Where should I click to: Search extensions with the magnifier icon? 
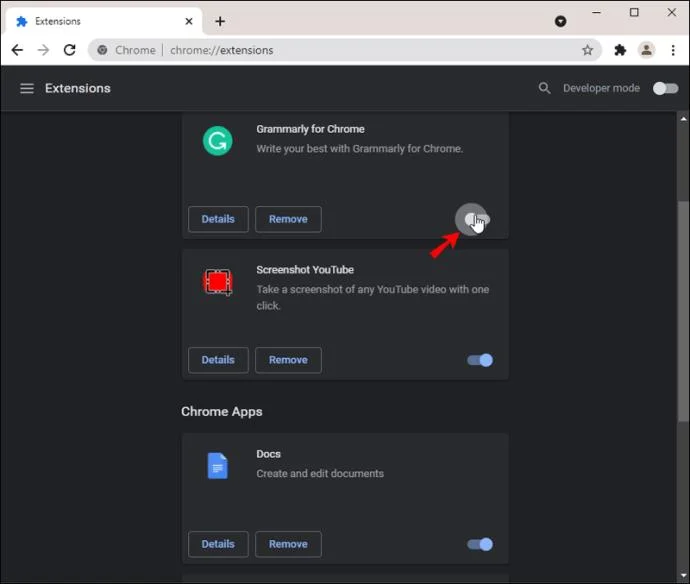click(x=544, y=88)
